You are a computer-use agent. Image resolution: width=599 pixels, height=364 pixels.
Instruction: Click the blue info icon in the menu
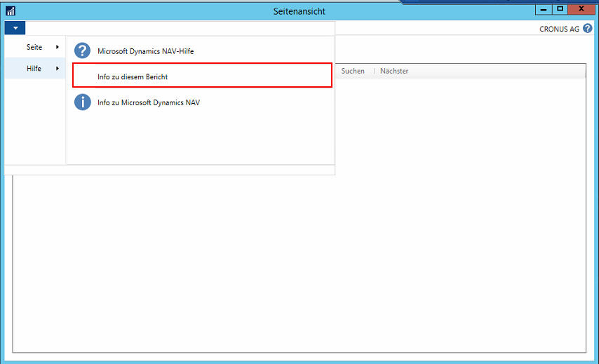[x=83, y=102]
